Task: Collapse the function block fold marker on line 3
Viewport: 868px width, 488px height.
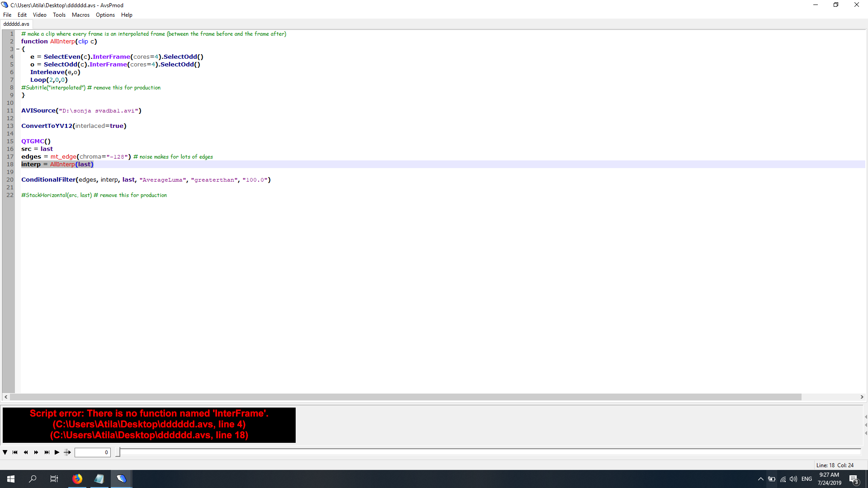Action: point(18,49)
